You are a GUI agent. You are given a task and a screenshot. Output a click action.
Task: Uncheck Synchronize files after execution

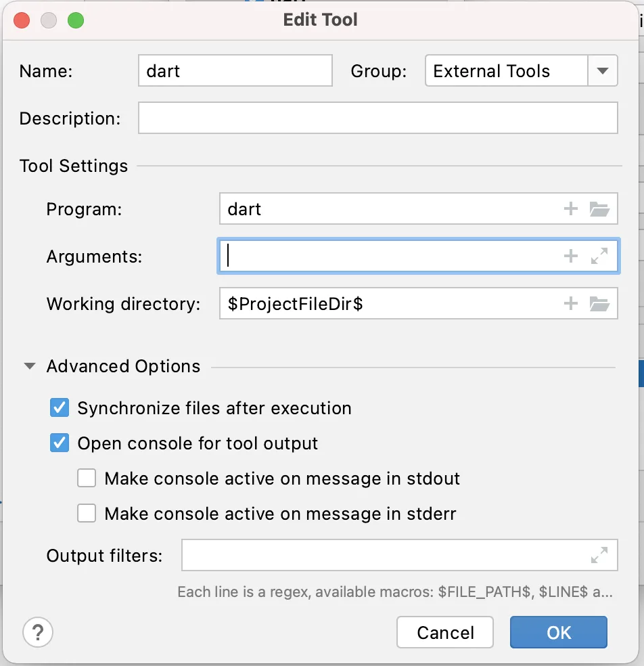tap(60, 408)
